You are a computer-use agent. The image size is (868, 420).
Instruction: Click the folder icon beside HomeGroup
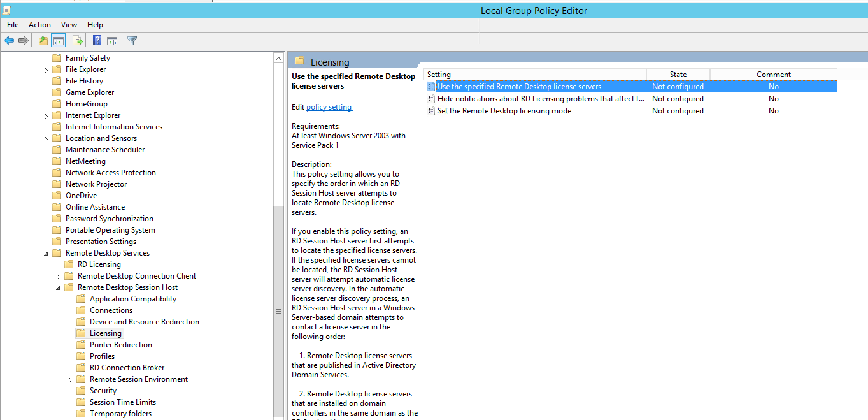tap(56, 104)
